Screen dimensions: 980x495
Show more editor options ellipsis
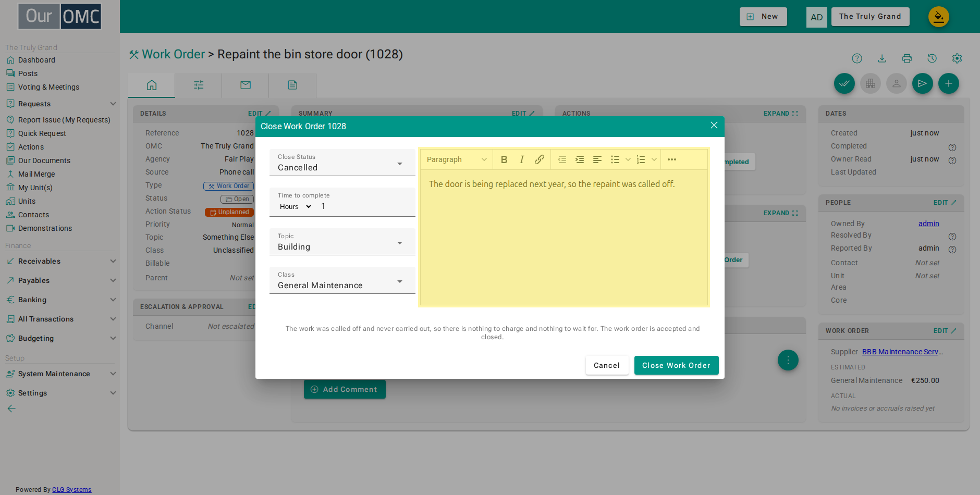[x=672, y=159]
